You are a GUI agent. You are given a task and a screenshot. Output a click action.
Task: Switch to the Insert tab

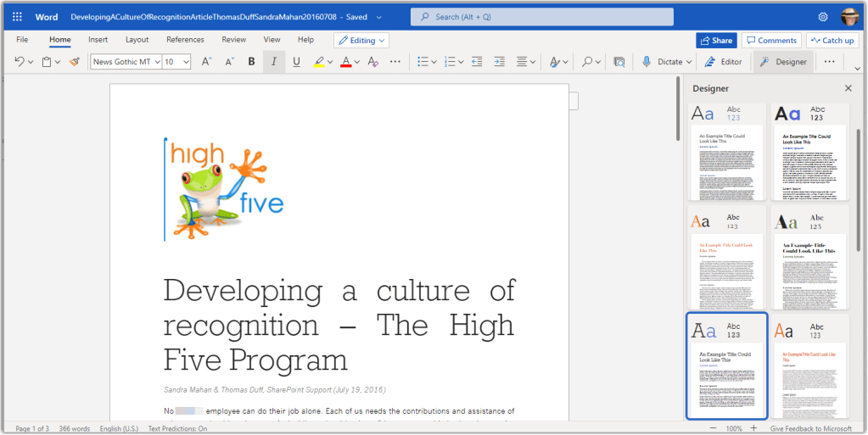(98, 40)
